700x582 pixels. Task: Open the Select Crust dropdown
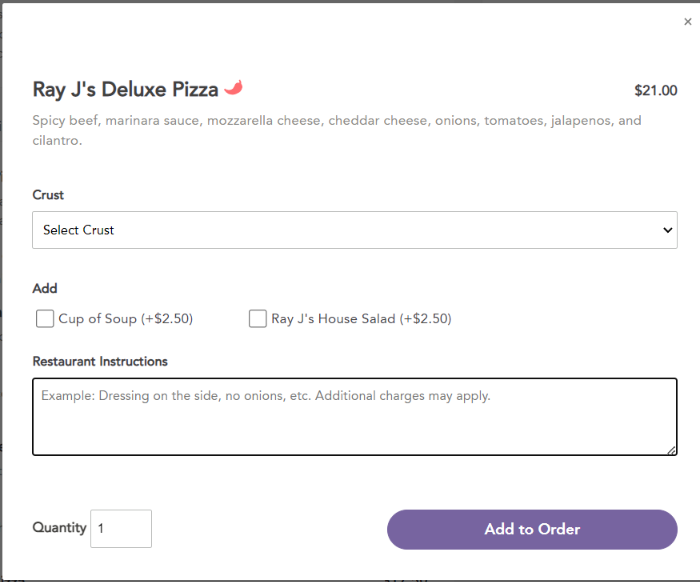[x=354, y=230]
